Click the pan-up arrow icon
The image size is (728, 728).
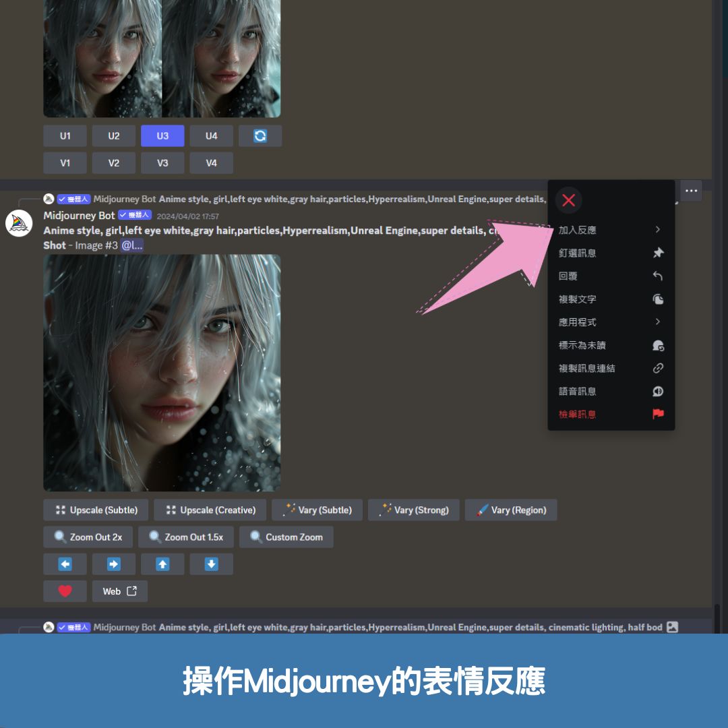point(162,564)
